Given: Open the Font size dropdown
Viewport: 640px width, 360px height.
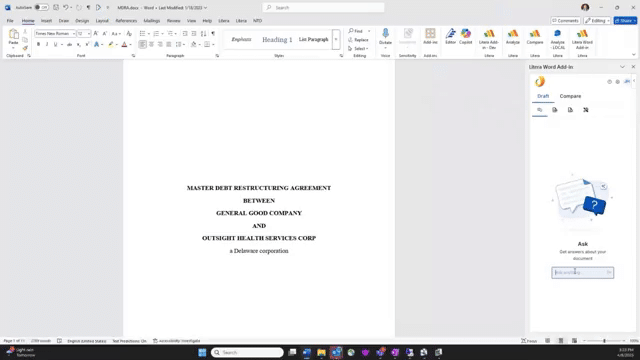Looking at the screenshot, I should pos(89,33).
